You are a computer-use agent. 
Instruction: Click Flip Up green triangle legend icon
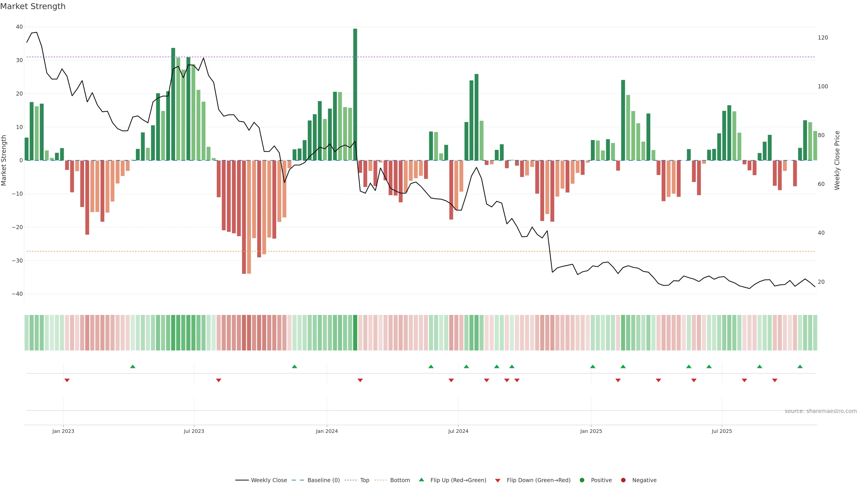pos(421,480)
